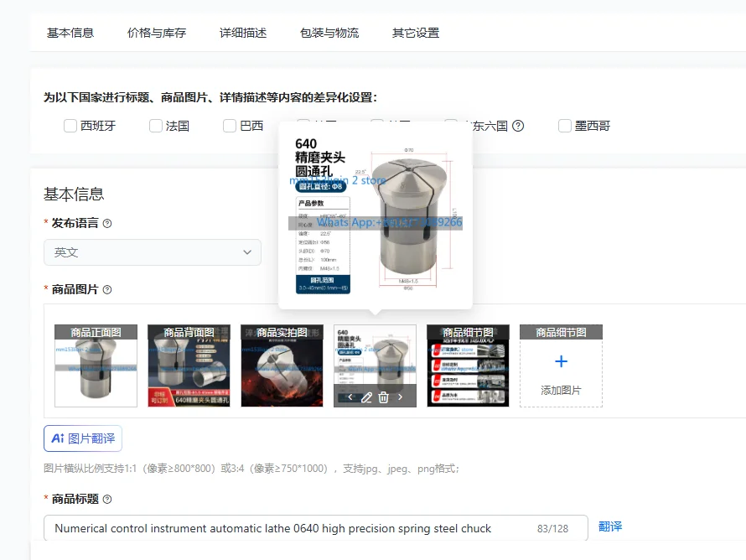Select the 墨西哥 checkbox
Image resolution: width=746 pixels, height=560 pixels.
[565, 126]
